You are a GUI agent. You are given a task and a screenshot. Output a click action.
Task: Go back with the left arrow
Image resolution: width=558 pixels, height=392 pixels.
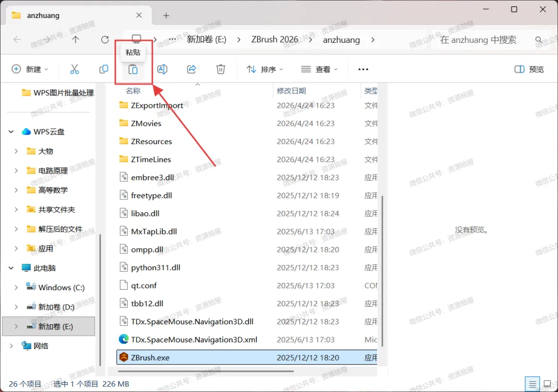click(17, 39)
